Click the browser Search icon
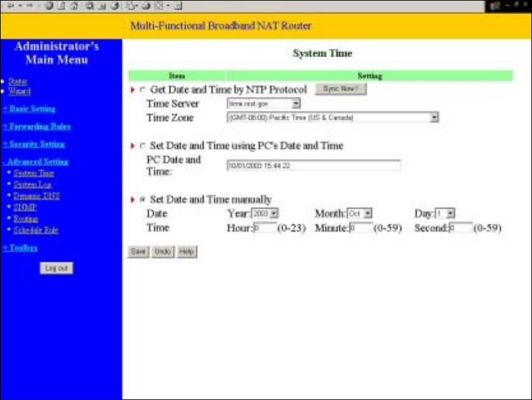The width and height of the screenshot is (532, 400). (x=90, y=6)
